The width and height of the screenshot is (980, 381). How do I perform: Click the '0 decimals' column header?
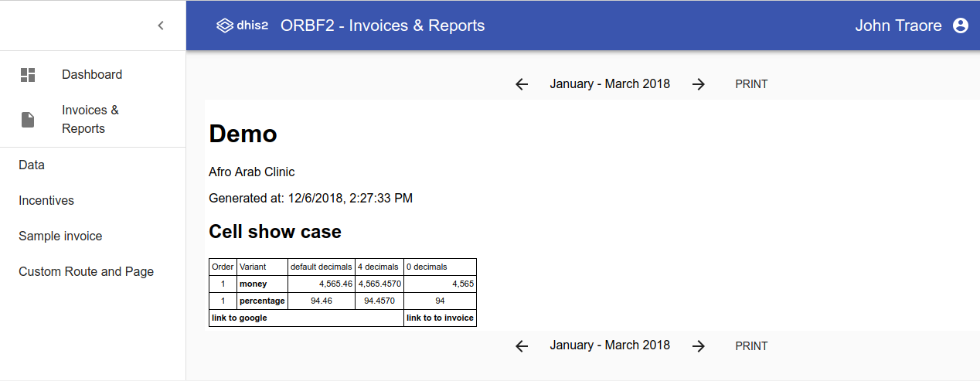pyautogui.click(x=440, y=267)
